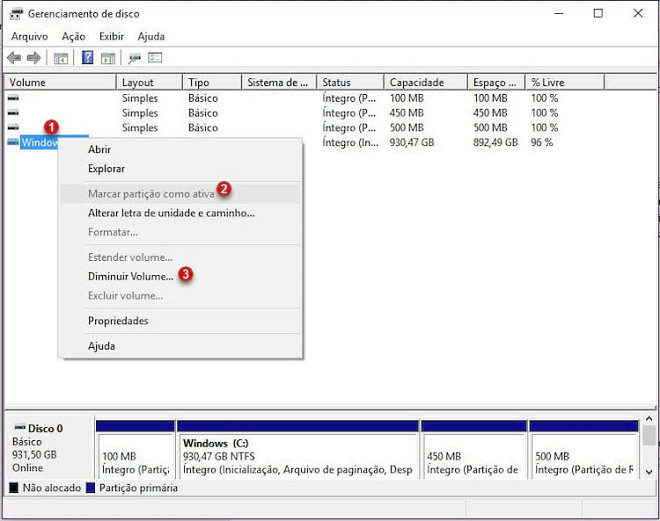Click the highlighted Windows volume name
Image resolution: width=660 pixels, height=521 pixels.
pos(39,142)
